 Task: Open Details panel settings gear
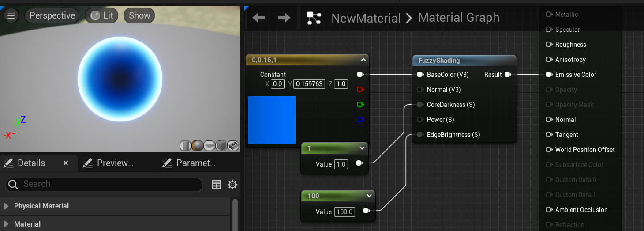pyautogui.click(x=232, y=185)
